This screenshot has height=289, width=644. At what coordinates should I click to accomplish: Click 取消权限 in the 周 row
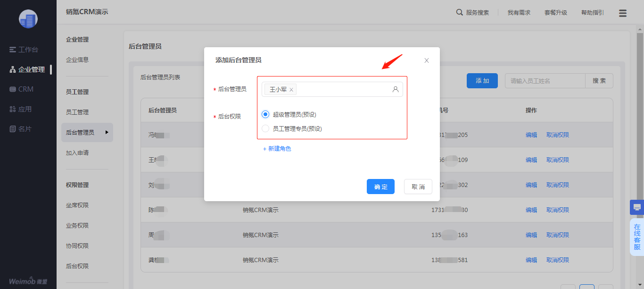(x=558, y=235)
